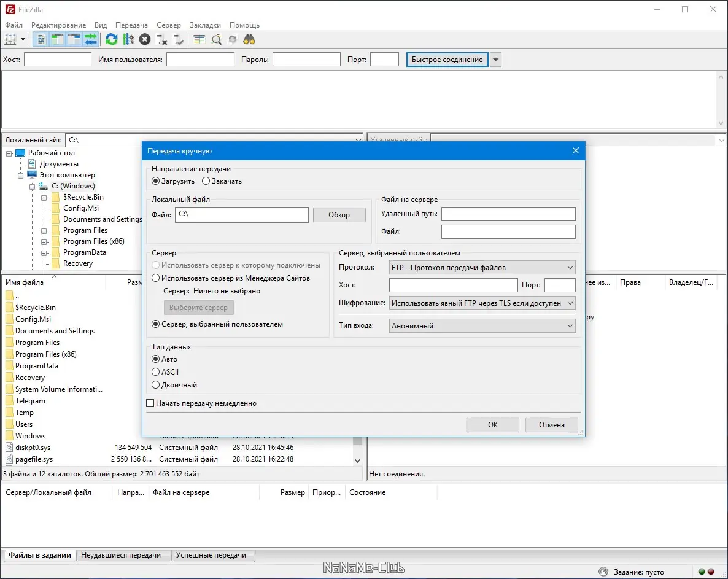Click green indicator light in status bar

(x=702, y=572)
